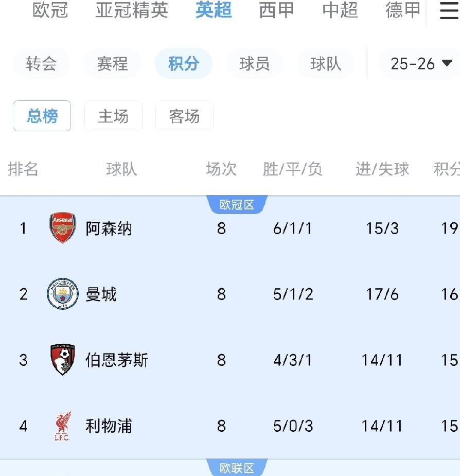Open team page for 利物浦
Screen dimensions: 460x476
click(x=109, y=426)
